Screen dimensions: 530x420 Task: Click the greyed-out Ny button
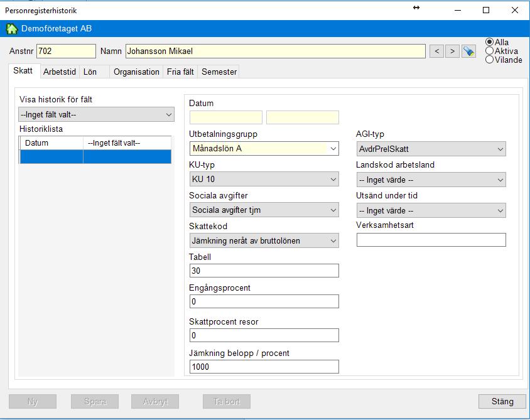click(x=33, y=401)
